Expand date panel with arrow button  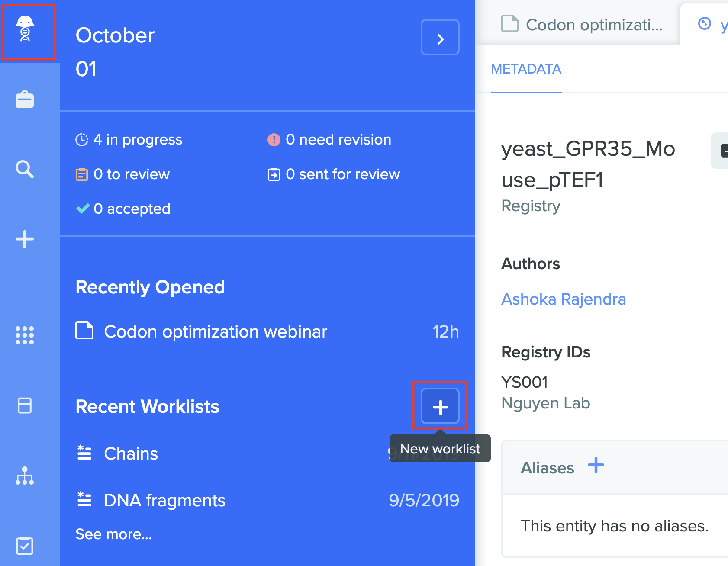(x=440, y=37)
